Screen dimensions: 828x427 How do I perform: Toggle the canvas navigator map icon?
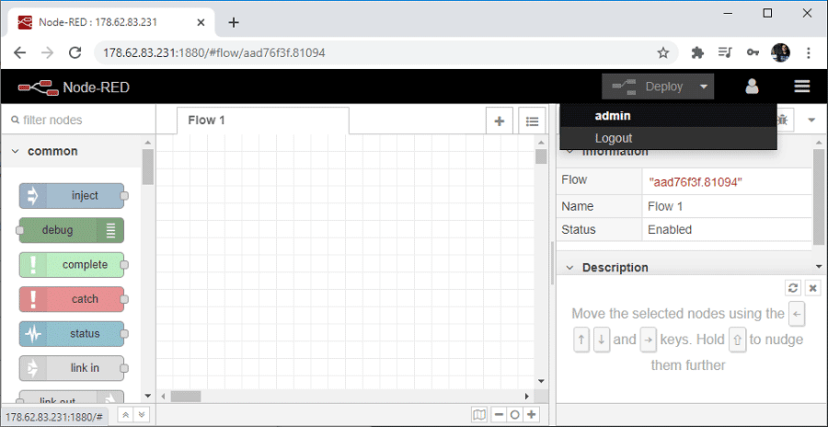pos(480,414)
